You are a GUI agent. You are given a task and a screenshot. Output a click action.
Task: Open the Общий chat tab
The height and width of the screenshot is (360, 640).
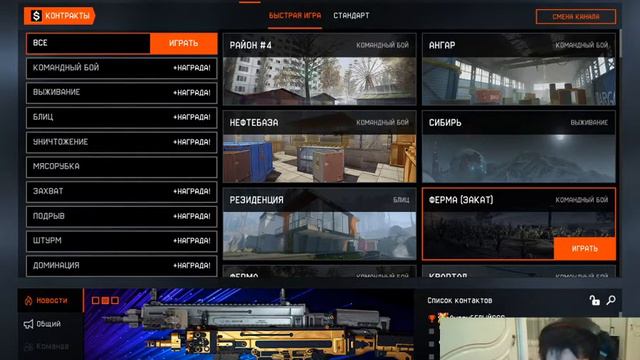pos(51,324)
